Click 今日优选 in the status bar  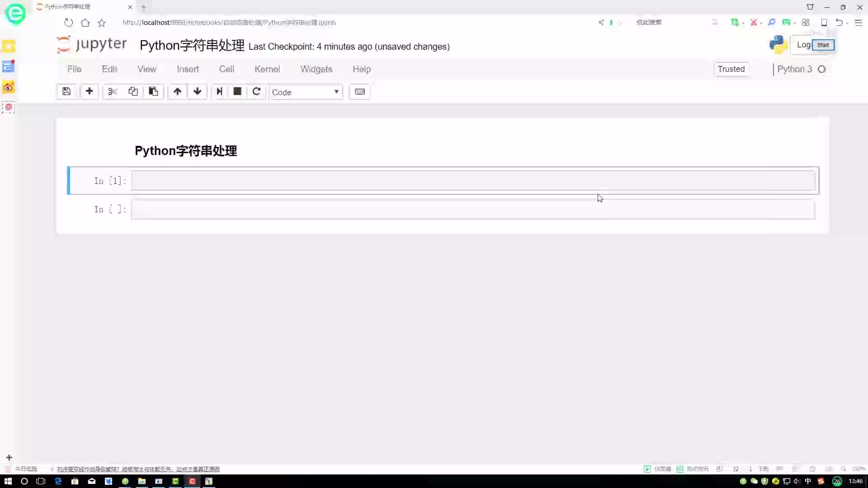coord(26,469)
